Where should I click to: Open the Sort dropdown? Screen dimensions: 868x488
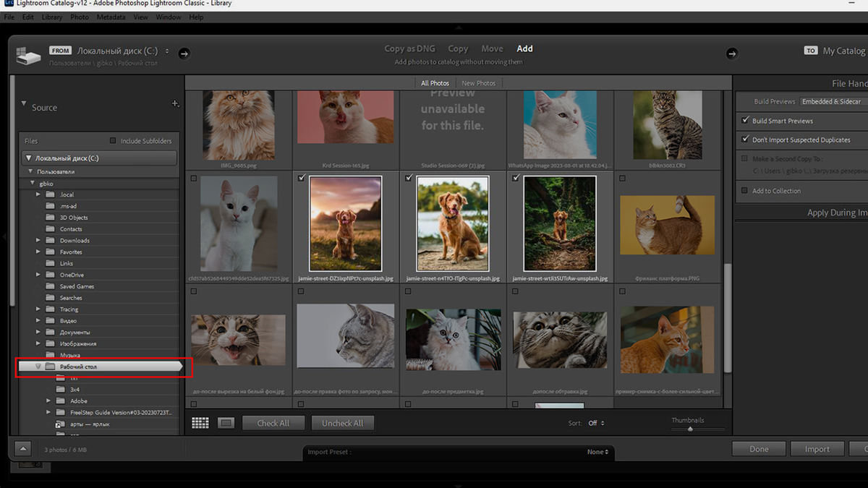[x=596, y=423]
